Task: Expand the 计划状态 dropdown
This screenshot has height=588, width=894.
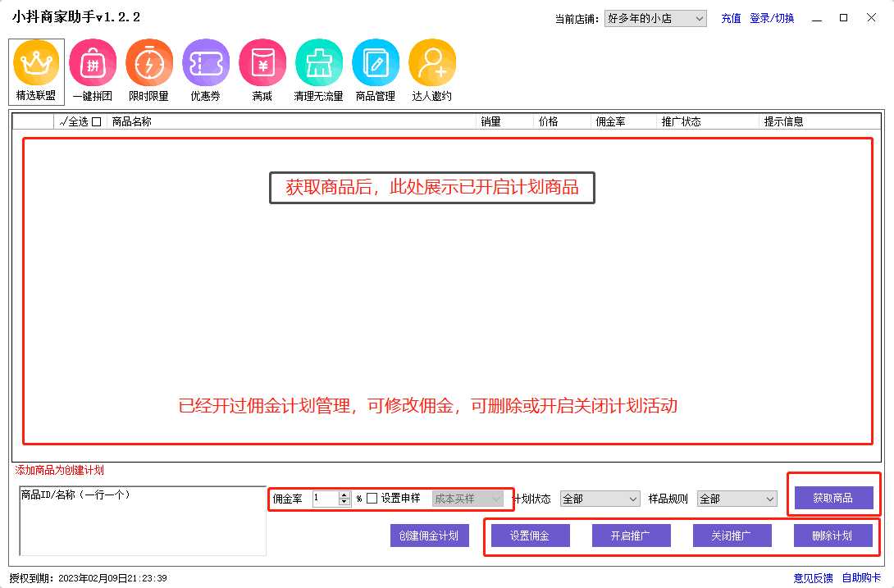Action: (600, 498)
